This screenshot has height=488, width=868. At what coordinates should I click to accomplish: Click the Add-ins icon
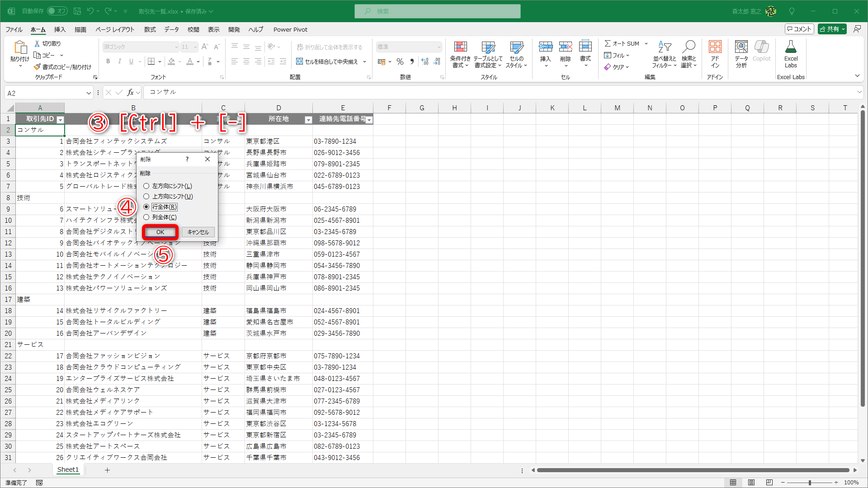coord(715,47)
